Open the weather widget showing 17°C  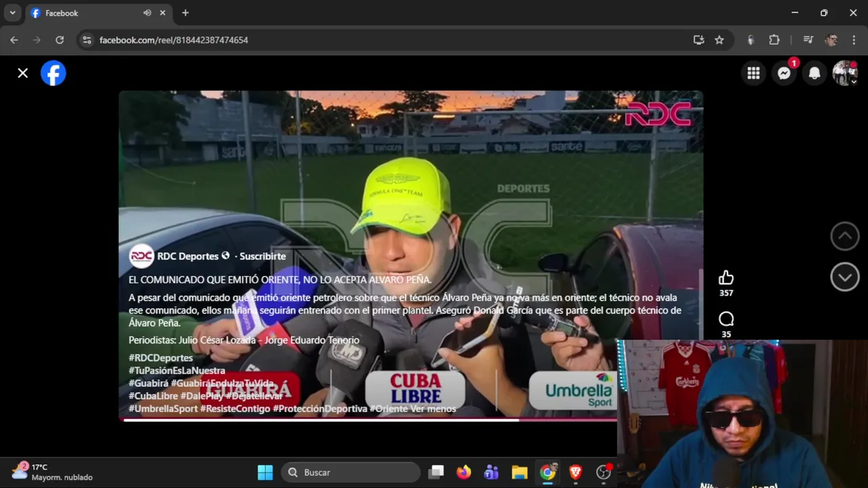[52, 472]
